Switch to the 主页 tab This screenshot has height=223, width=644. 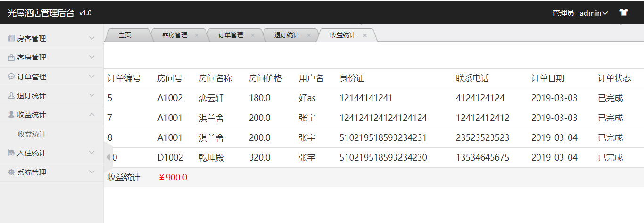[125, 35]
